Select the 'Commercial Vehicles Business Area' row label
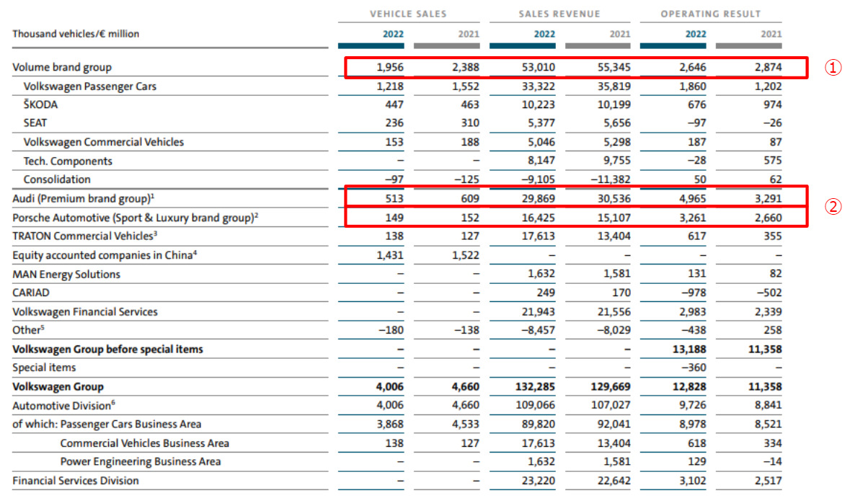 coord(145,443)
